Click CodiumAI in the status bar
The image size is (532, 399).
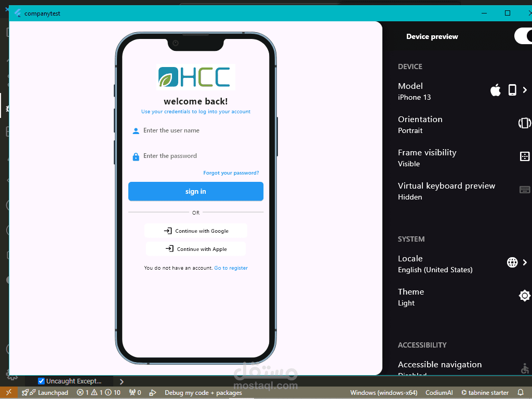[x=439, y=393]
